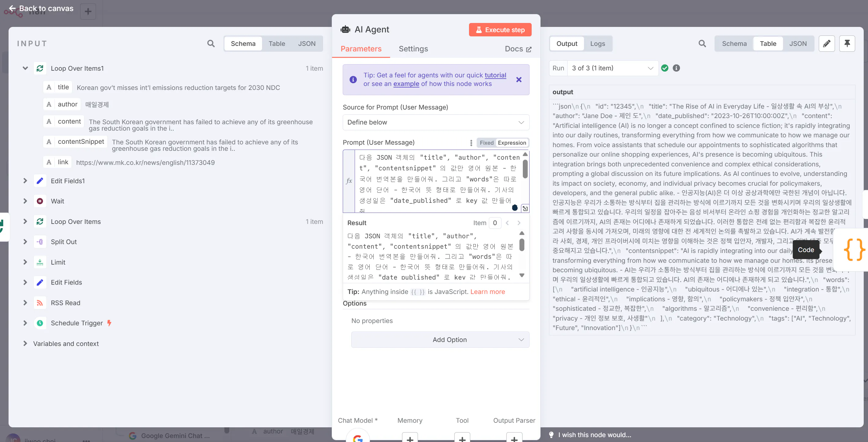
Task: Click the prompt field options dots
Action: click(471, 143)
